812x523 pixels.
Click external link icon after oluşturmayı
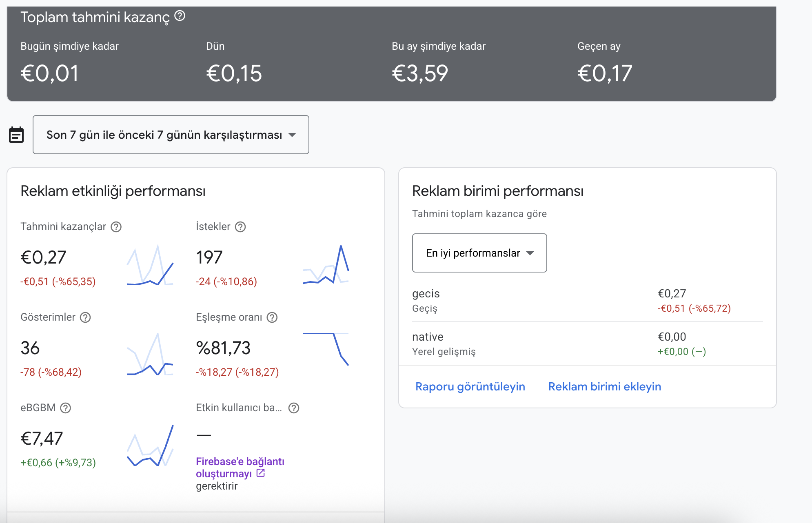click(261, 473)
